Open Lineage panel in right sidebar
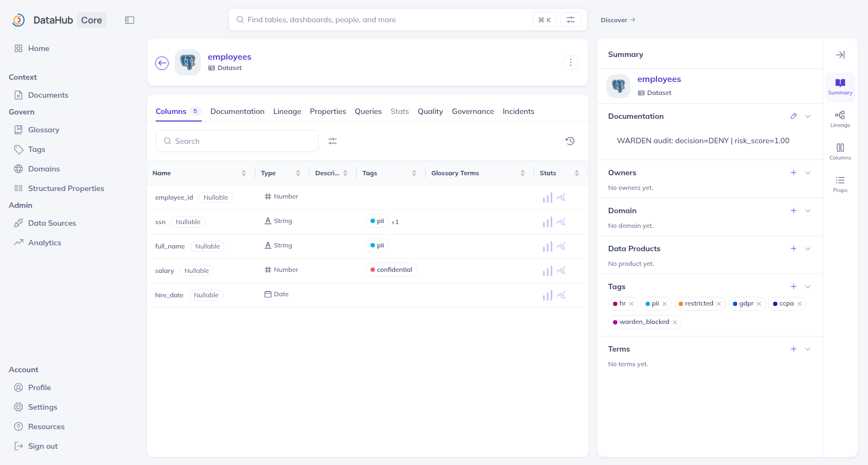Viewport: 868px width, 465px height. (x=840, y=119)
